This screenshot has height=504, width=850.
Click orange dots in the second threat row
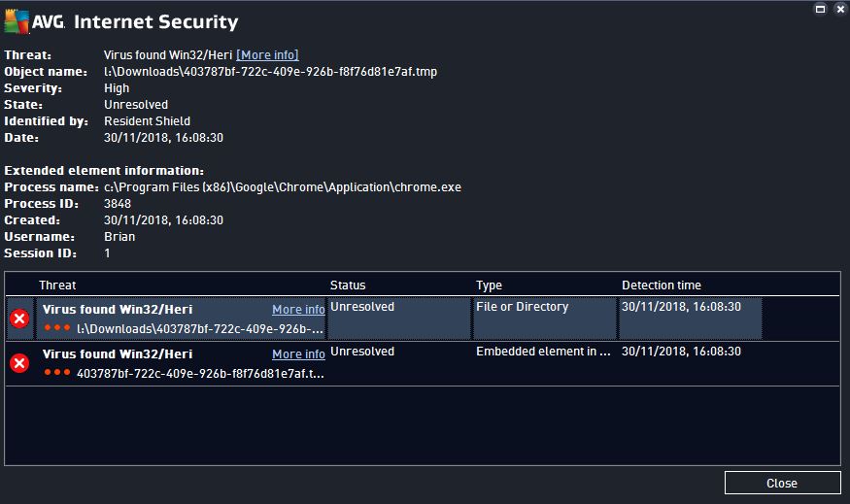tap(57, 373)
